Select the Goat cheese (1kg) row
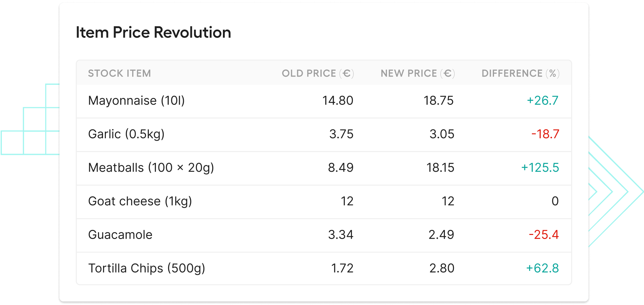 coord(140,201)
